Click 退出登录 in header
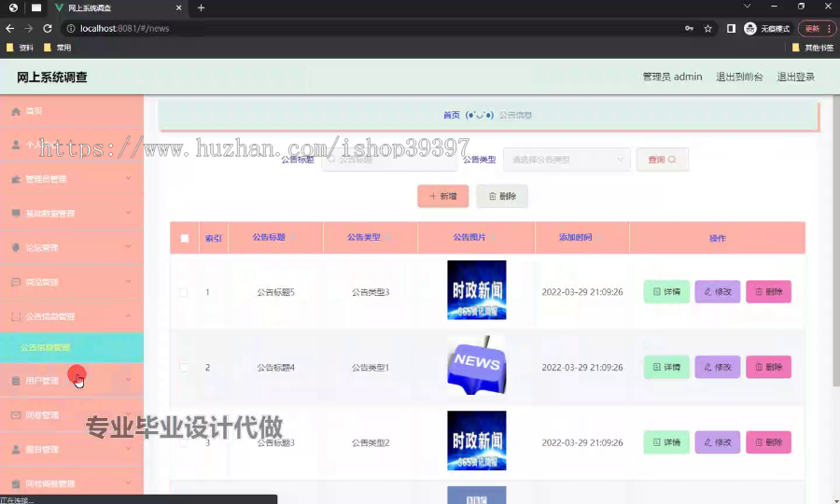This screenshot has width=840, height=504. coord(795,77)
